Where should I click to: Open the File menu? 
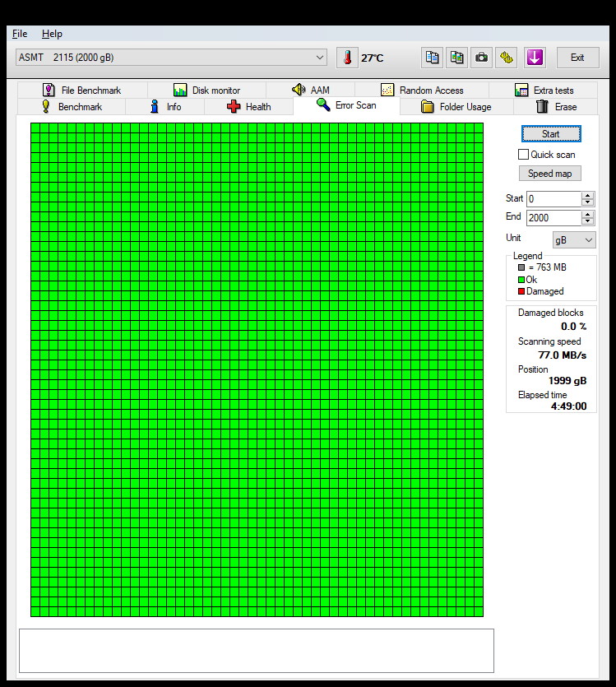(20, 34)
